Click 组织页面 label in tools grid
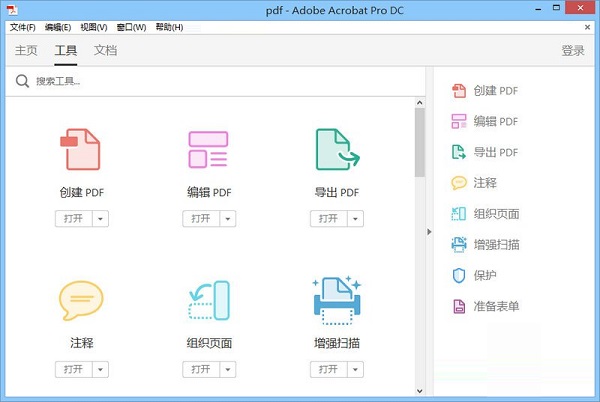Image resolution: width=600 pixels, height=402 pixels. point(209,343)
